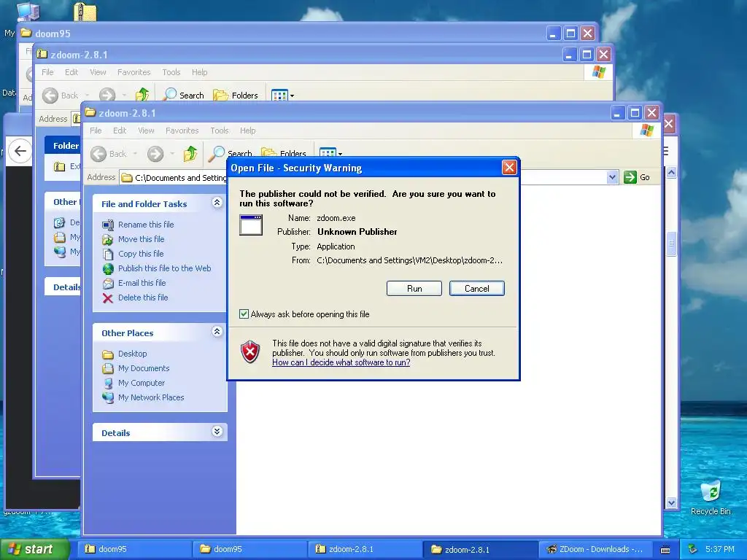Open Tools menu in back zdoom-2.8.1 zip window
747x560 pixels.
[171, 72]
